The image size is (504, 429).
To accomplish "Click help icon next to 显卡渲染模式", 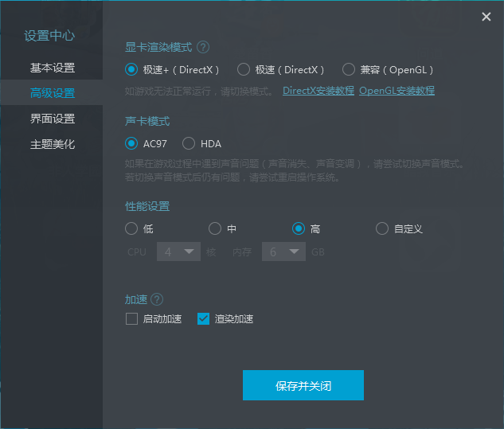I will coord(203,47).
